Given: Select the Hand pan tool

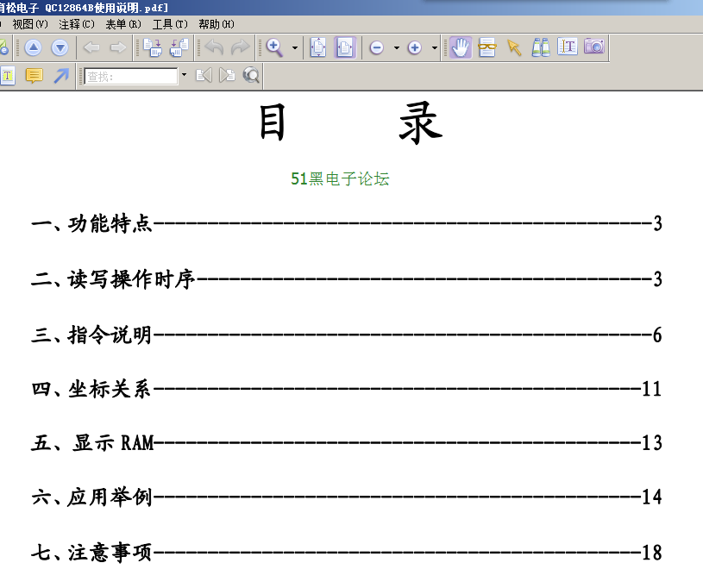Looking at the screenshot, I should (x=461, y=48).
